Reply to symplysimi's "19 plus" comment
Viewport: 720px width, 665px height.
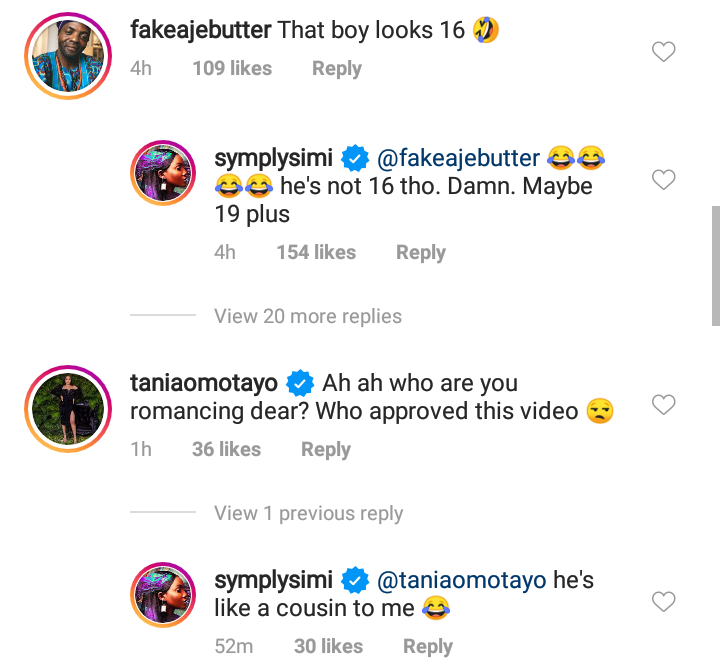point(420,252)
